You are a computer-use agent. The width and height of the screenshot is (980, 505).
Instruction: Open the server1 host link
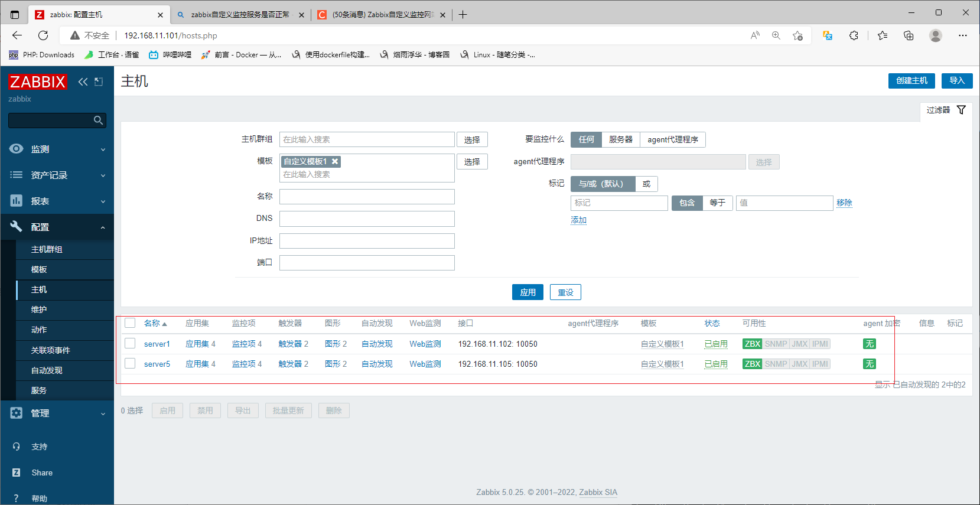point(157,344)
